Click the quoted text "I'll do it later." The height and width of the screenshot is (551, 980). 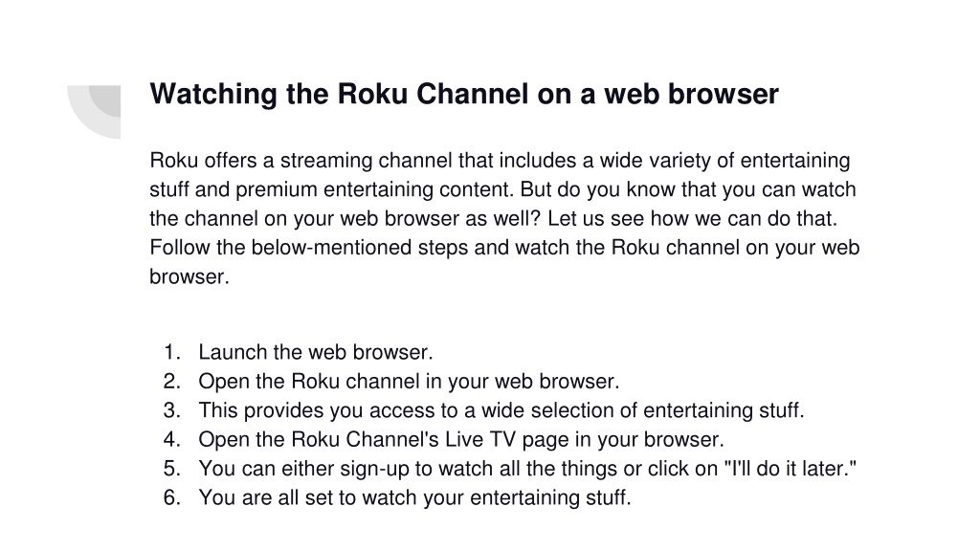[x=793, y=469]
